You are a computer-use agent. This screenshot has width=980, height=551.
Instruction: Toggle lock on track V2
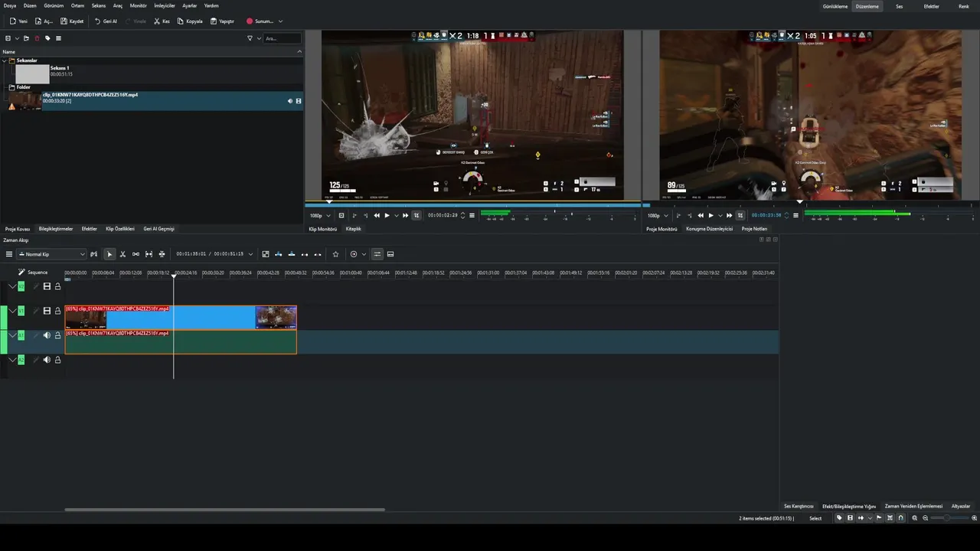(x=57, y=286)
